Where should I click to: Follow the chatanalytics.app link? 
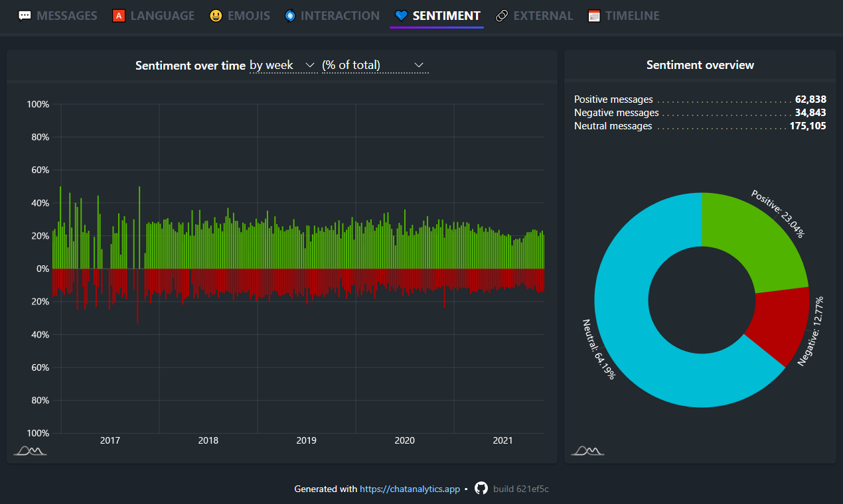409,489
